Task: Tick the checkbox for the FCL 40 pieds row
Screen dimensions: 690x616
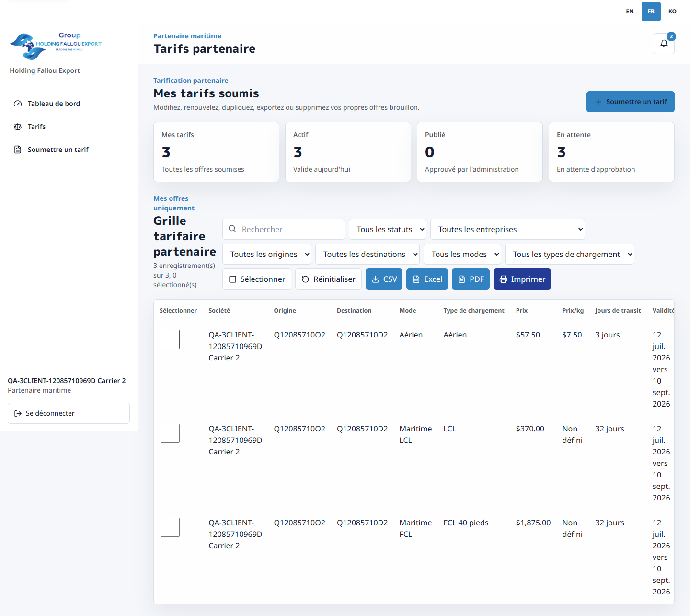Action: pyautogui.click(x=170, y=527)
